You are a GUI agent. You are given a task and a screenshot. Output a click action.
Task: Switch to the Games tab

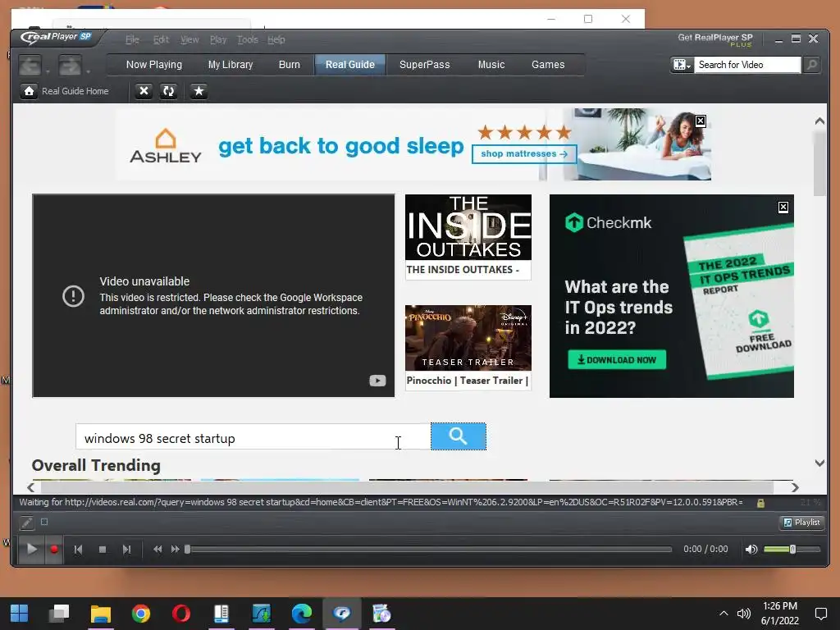pos(548,64)
